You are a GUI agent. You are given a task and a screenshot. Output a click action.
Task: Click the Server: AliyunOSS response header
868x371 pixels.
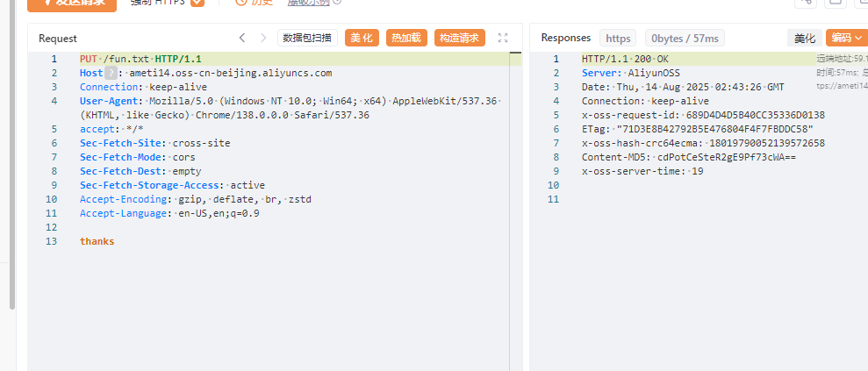[630, 73]
